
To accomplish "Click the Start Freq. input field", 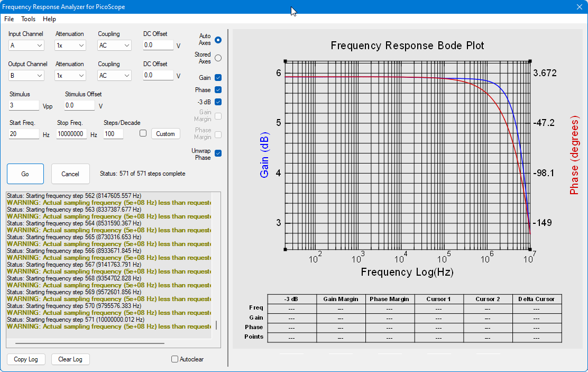I will (24, 134).
